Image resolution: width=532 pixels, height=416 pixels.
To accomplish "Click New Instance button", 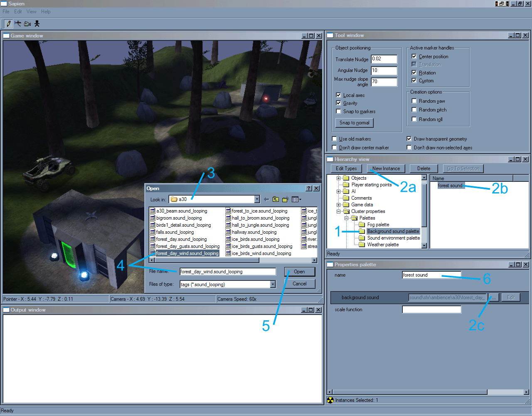I will pos(386,168).
